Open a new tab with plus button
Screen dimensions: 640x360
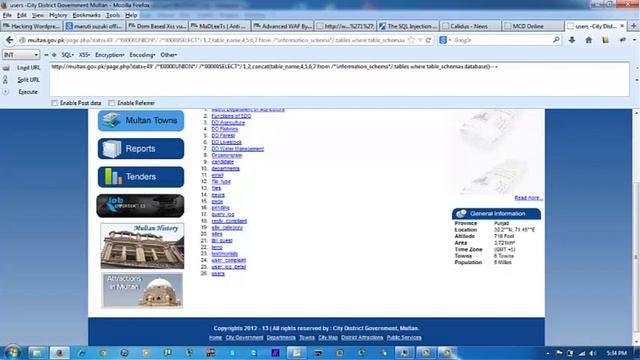(x=634, y=26)
